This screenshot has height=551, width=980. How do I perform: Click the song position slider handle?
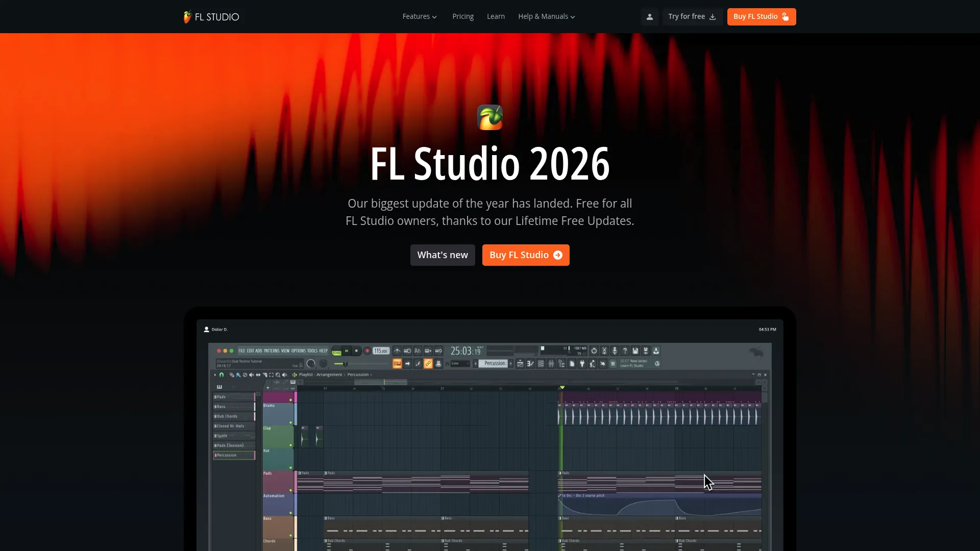pos(345,364)
